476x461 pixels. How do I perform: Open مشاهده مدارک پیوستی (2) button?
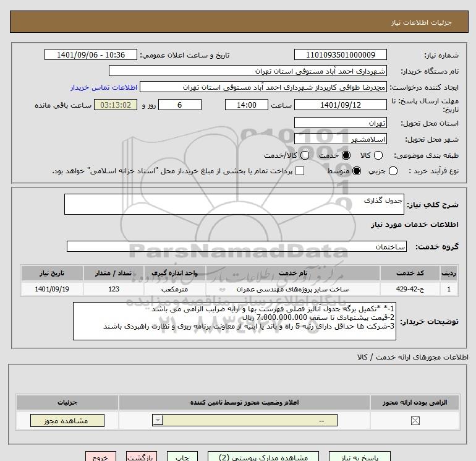pyautogui.click(x=263, y=457)
